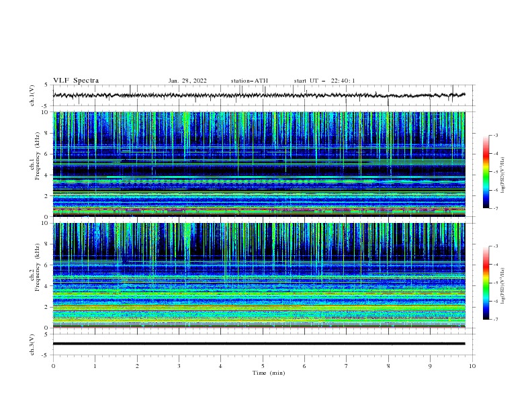Viewport: 532px width, 411px height.
Task: Click the time axis tick label "6"
Action: (x=304, y=366)
